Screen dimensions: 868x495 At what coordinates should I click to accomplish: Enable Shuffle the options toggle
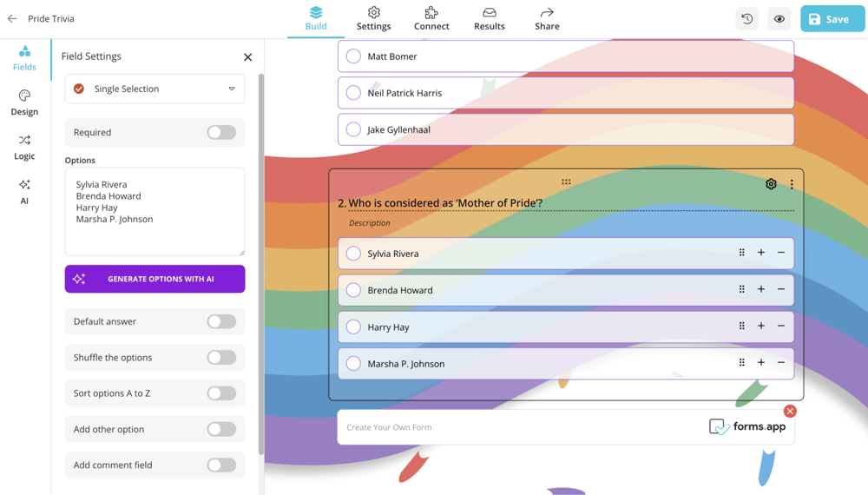pos(221,358)
